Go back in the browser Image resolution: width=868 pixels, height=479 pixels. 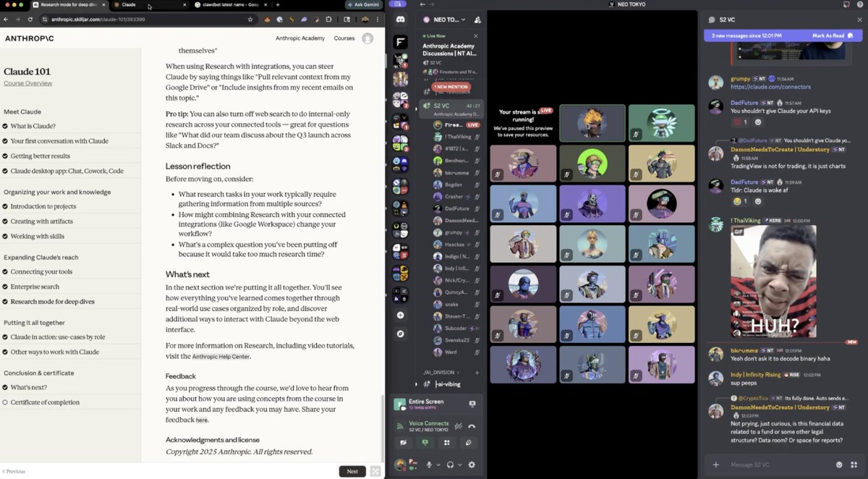[x=7, y=20]
